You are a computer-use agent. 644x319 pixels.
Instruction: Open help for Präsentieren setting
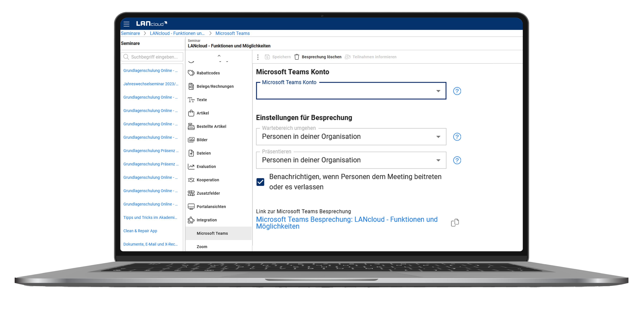457,160
